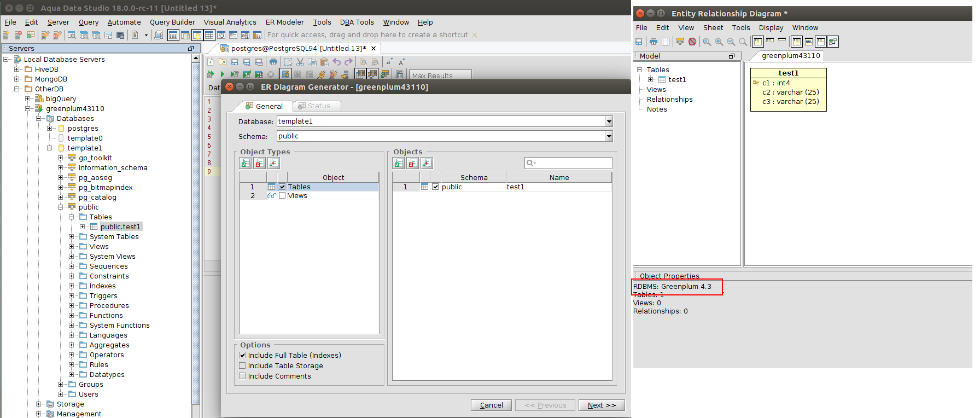Click Select All icon under Object Types
The width and height of the screenshot is (980, 418).
point(246,163)
